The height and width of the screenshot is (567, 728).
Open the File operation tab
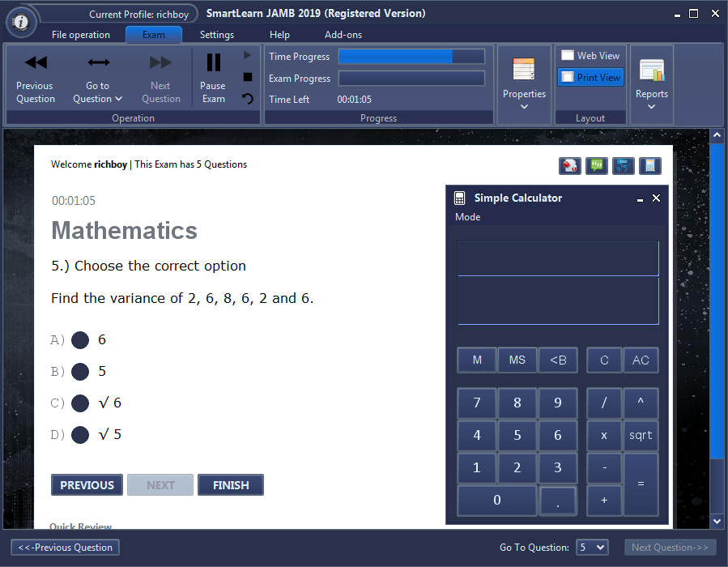pyautogui.click(x=81, y=35)
